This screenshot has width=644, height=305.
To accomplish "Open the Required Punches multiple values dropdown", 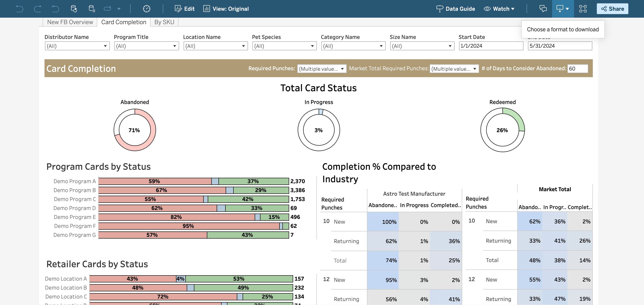I will (x=322, y=69).
